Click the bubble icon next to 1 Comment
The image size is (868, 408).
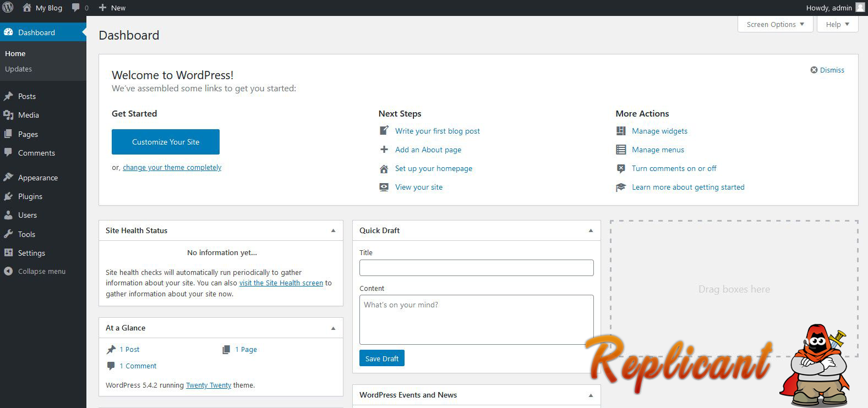[111, 366]
